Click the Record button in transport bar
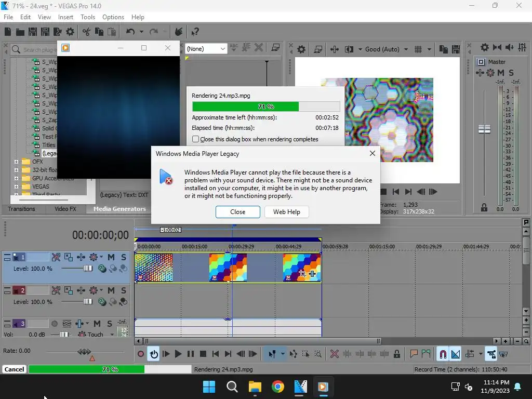The height and width of the screenshot is (399, 532). [141, 354]
